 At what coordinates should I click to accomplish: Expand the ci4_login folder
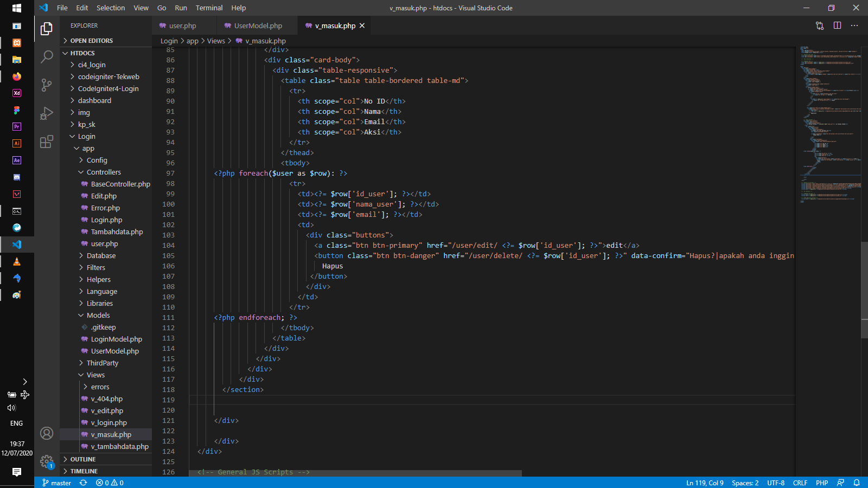click(x=106, y=65)
